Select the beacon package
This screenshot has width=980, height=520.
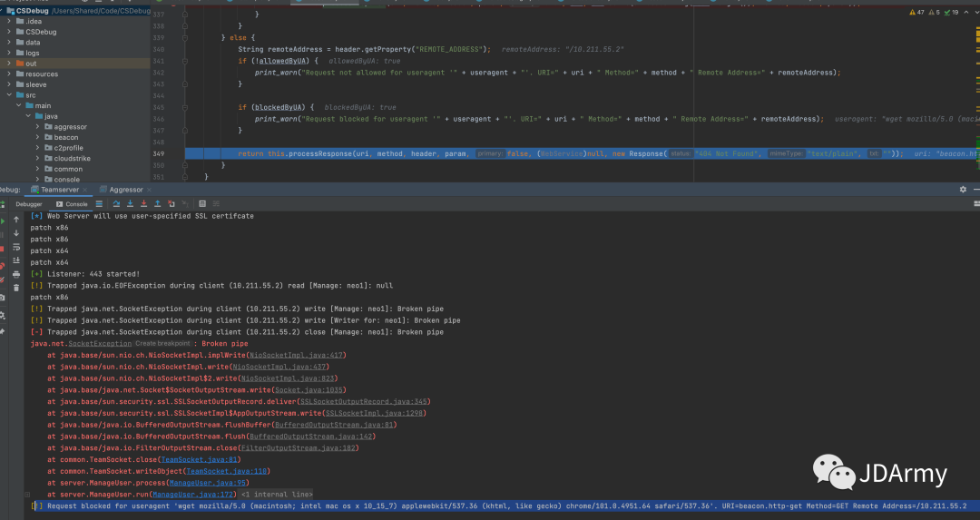[x=65, y=138]
